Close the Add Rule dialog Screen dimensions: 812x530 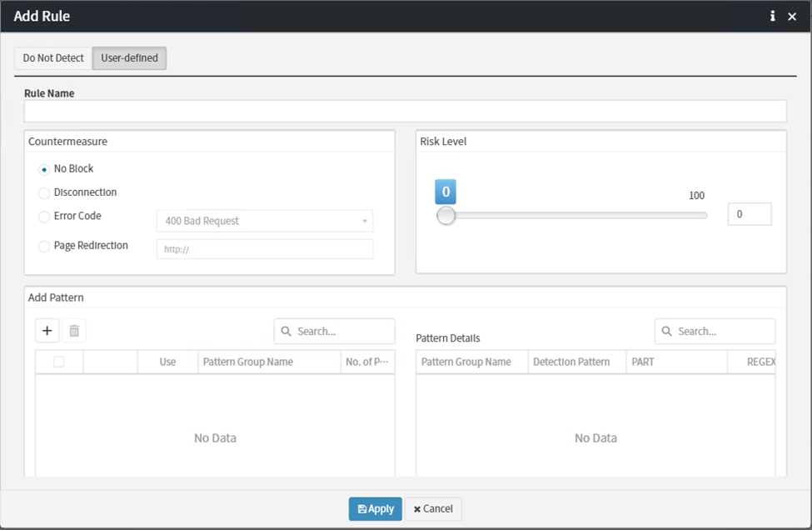(x=792, y=16)
